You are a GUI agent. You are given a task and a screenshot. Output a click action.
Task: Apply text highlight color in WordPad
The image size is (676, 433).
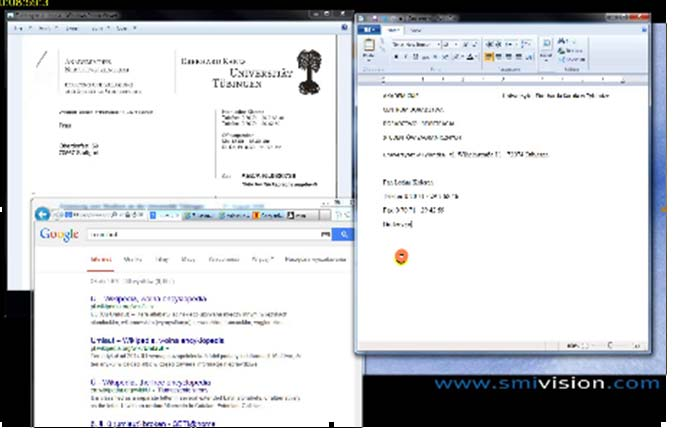tap(457, 57)
